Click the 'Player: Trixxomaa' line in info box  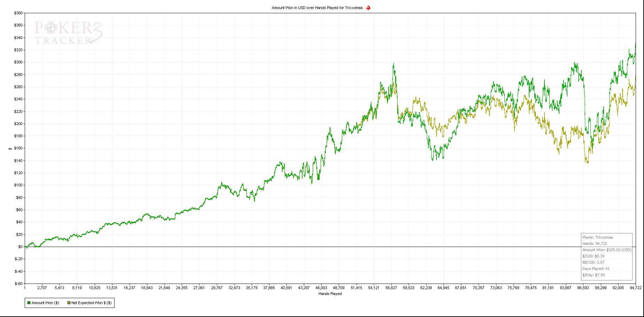[x=598, y=237]
